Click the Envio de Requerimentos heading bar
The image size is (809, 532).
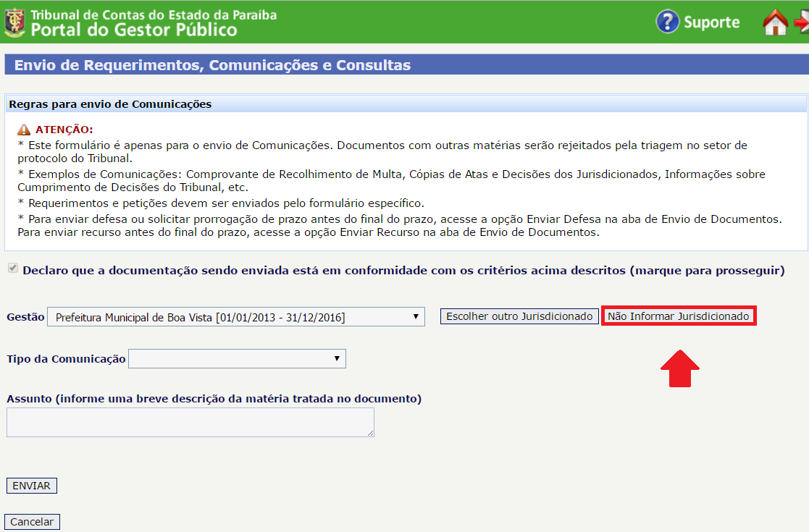212,65
